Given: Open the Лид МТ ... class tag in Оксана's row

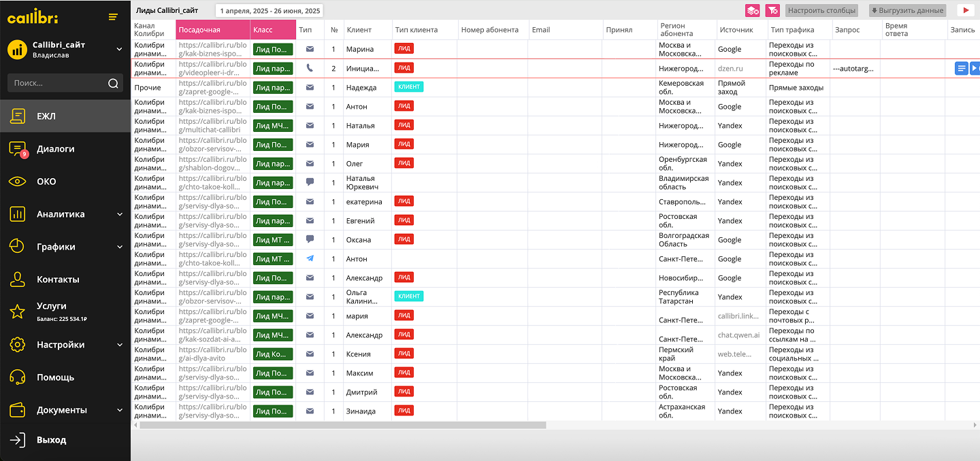Looking at the screenshot, I should (273, 240).
